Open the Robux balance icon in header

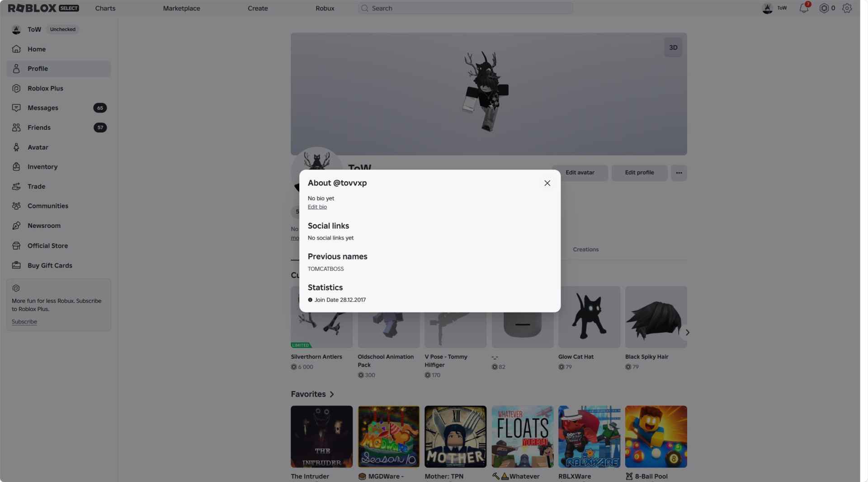tap(824, 8)
